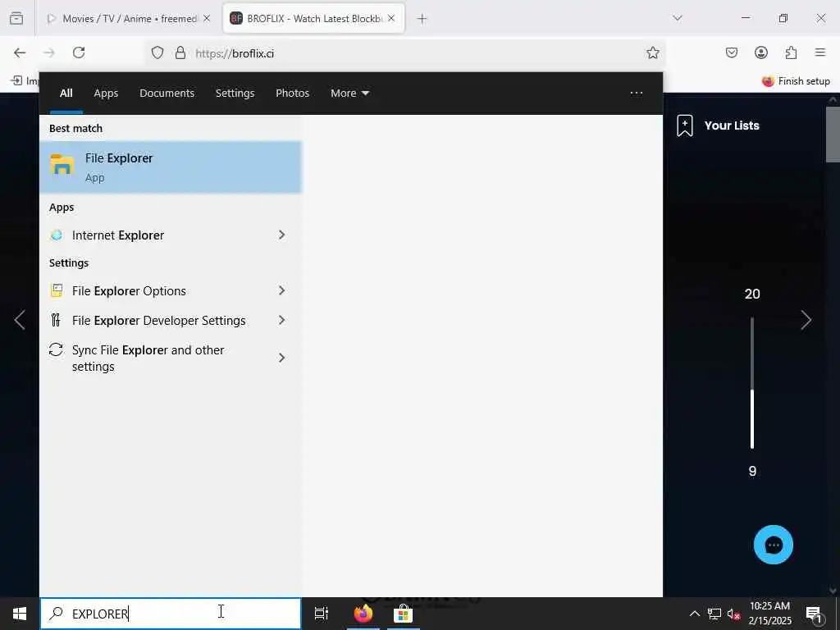Open the taskbar clock and date
The image size is (840, 630).
[x=769, y=614]
